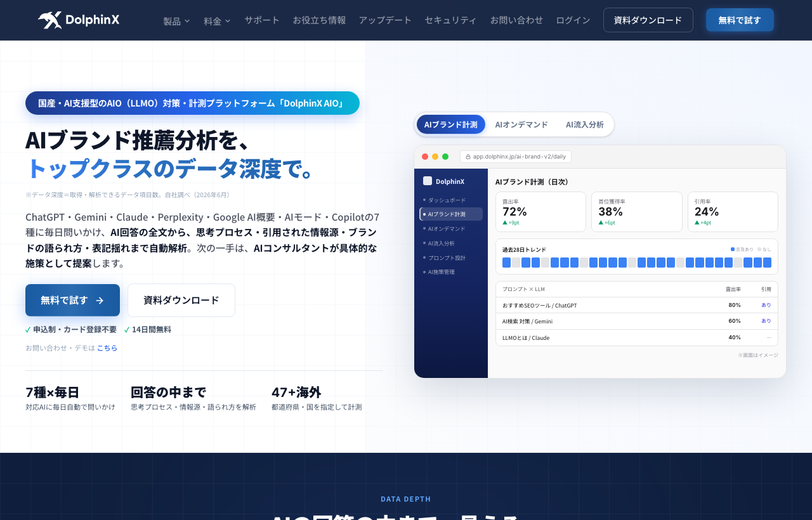
Task: Click the 7種×毎日 statistic
Action: coord(70,398)
